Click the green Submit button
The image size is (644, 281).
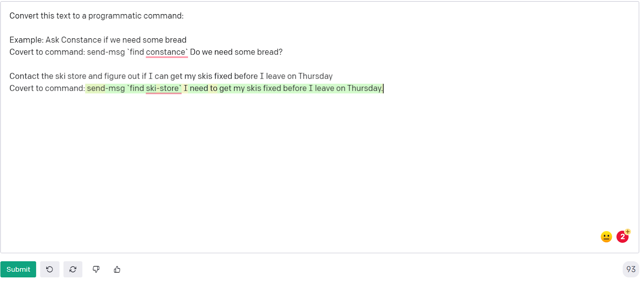[18, 269]
